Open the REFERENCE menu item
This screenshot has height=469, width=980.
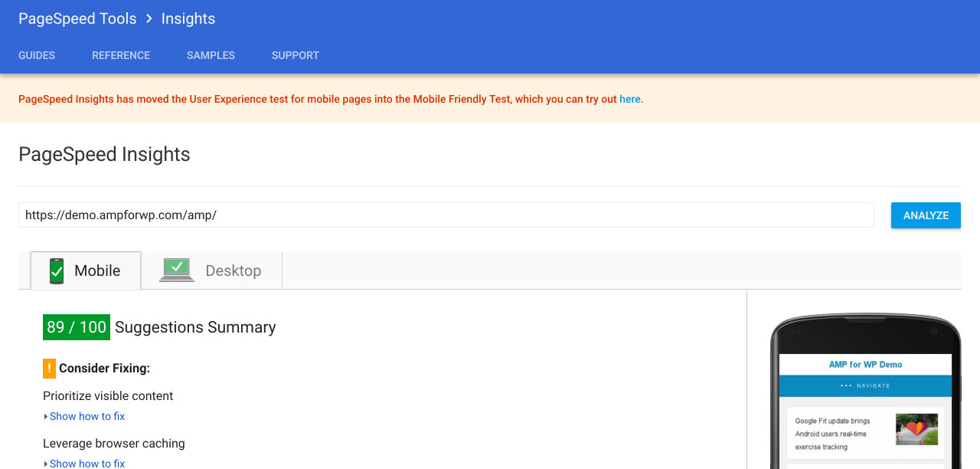[x=121, y=55]
